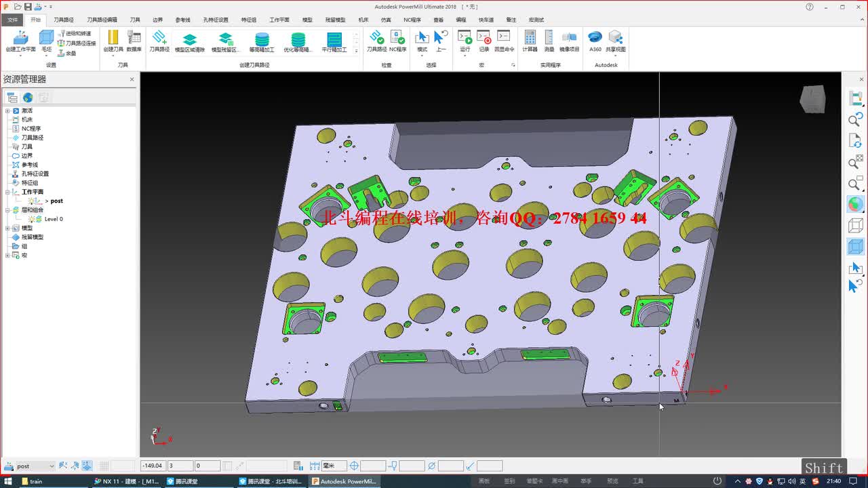Open the 毛坯 block tool

point(46,41)
